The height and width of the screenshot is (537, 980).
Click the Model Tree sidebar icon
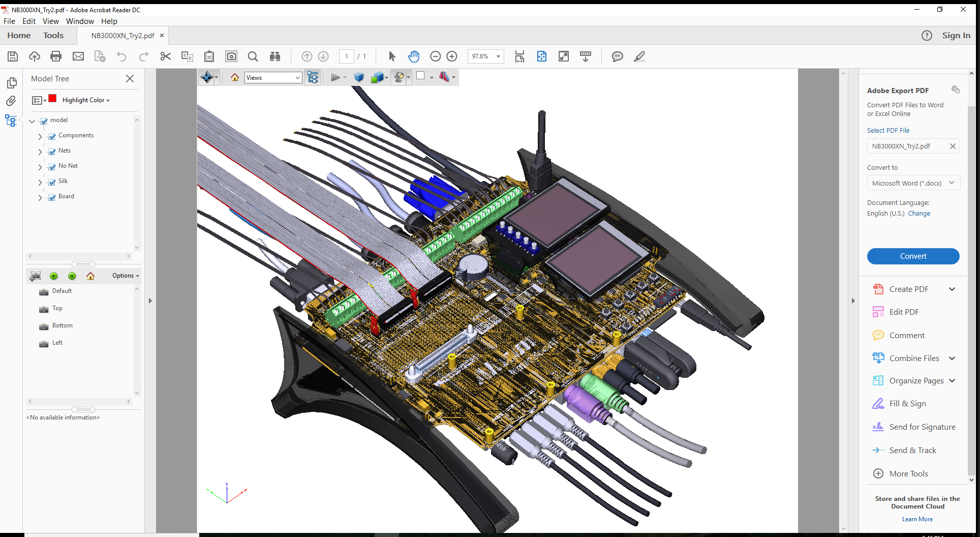click(11, 121)
